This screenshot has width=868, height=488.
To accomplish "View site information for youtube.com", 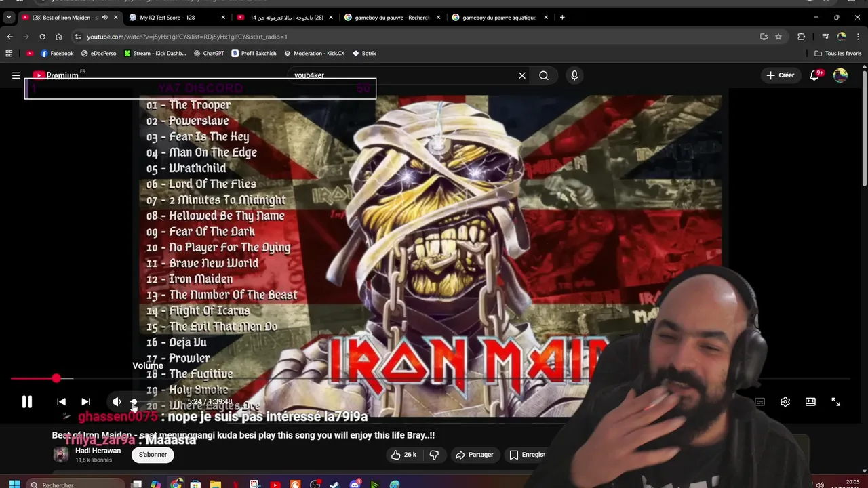I will coord(78,37).
